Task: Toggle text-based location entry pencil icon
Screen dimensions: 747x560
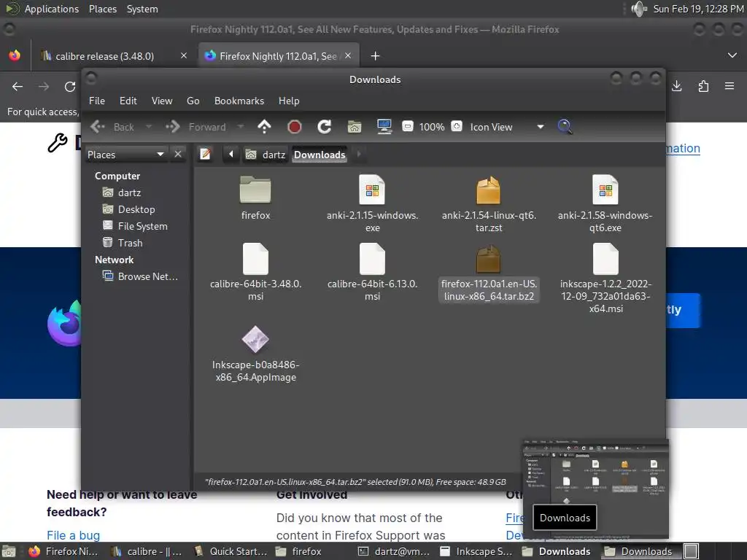Action: point(205,155)
